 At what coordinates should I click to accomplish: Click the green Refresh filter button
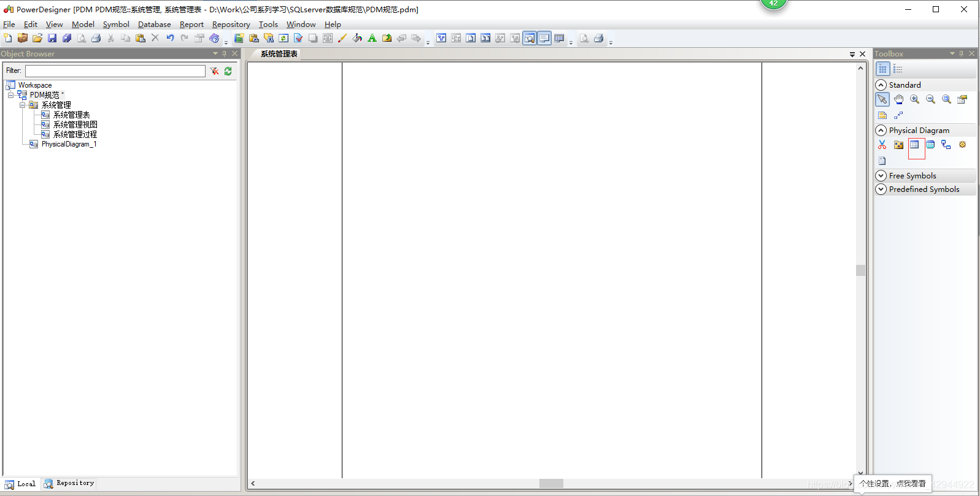[x=228, y=71]
